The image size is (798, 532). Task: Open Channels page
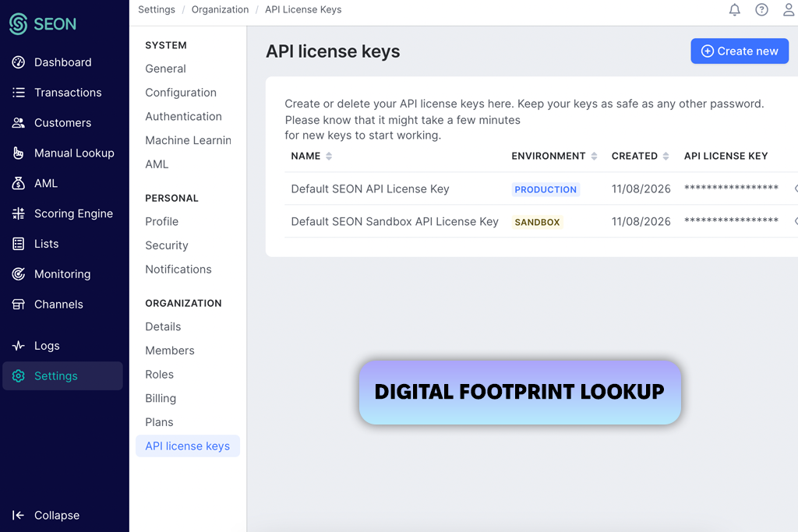pyautogui.click(x=58, y=304)
